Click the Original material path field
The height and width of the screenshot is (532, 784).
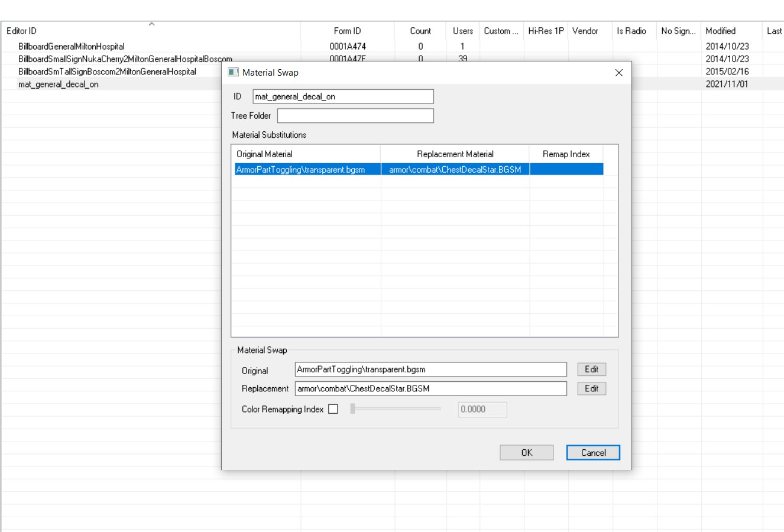pyautogui.click(x=430, y=369)
